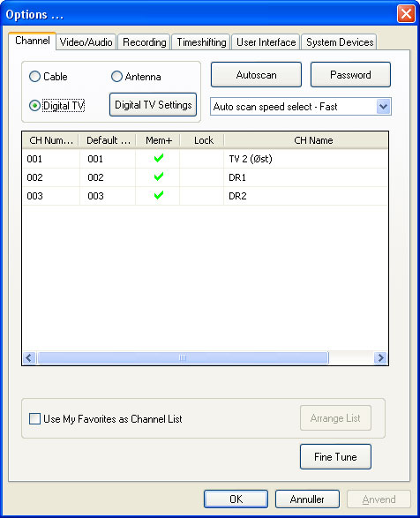The height and width of the screenshot is (518, 420).
Task: Select the Cable radio button
Action: pos(34,77)
